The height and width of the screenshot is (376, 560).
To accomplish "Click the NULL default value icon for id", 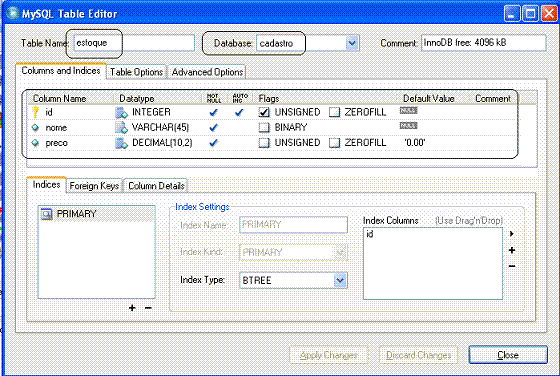I will click(x=408, y=111).
